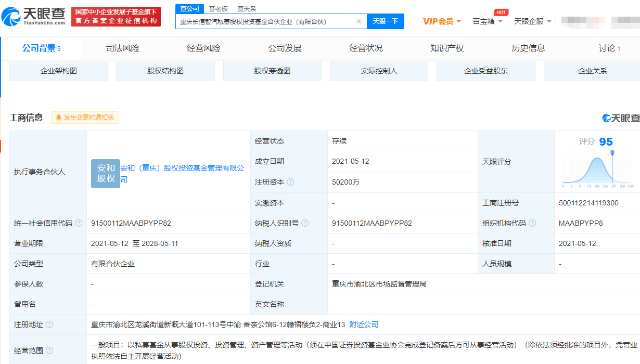640x364 pixels.
Task: Expand the 天眼企服 dropdown
Action: [532, 21]
